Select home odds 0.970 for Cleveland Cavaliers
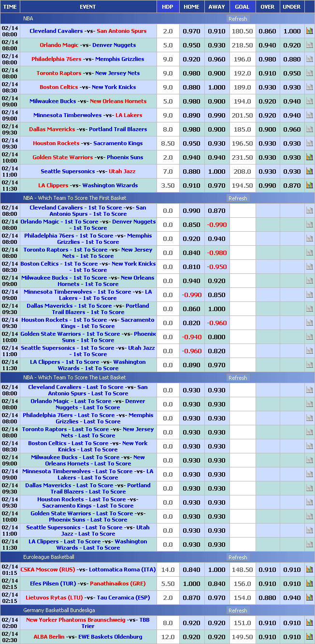315x644 pixels. click(x=191, y=31)
